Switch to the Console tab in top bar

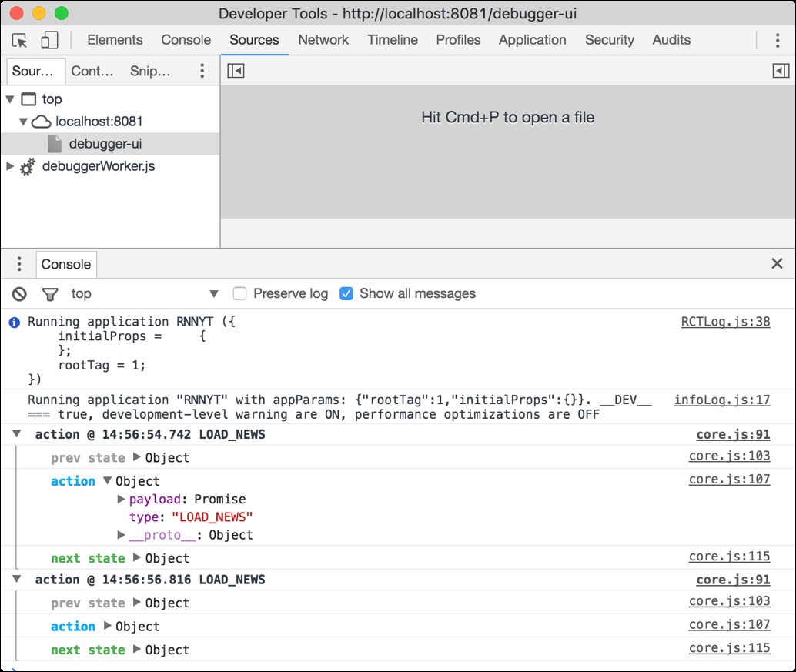(186, 40)
